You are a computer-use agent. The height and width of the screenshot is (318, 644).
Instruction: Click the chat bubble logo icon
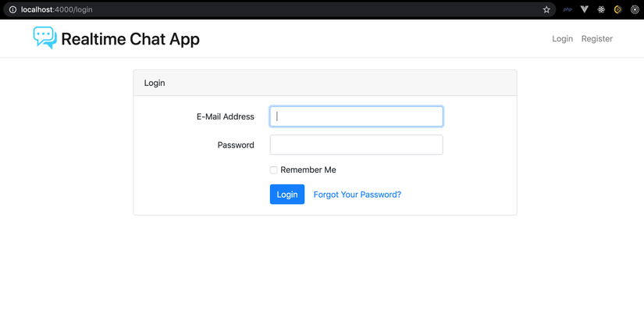pyautogui.click(x=44, y=38)
